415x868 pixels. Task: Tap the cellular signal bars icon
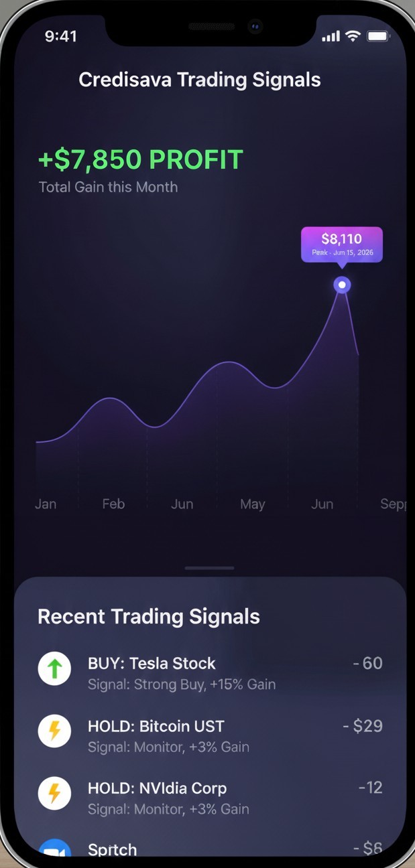[331, 36]
